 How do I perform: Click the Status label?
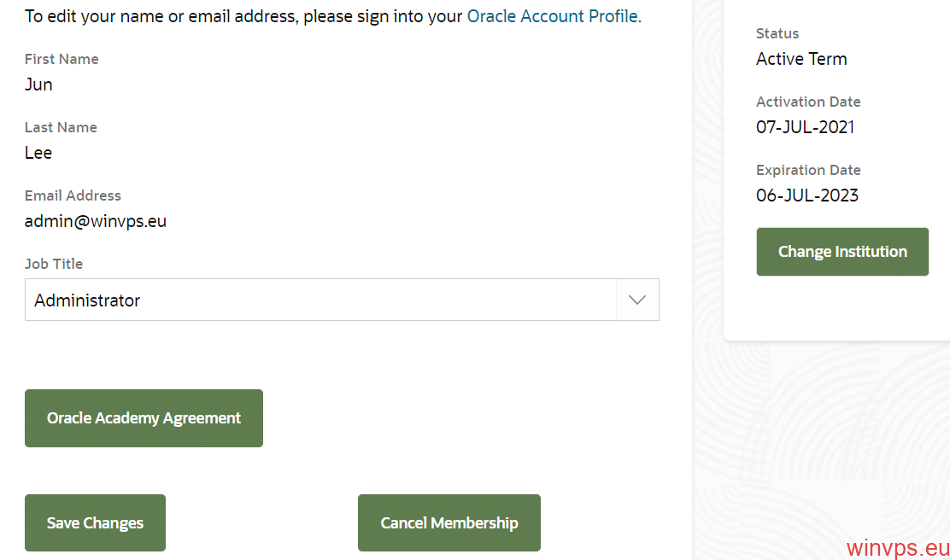tap(777, 34)
